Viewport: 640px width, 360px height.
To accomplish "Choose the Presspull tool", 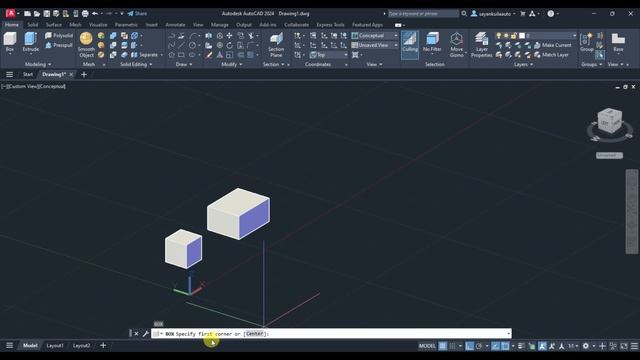I will coord(59,45).
